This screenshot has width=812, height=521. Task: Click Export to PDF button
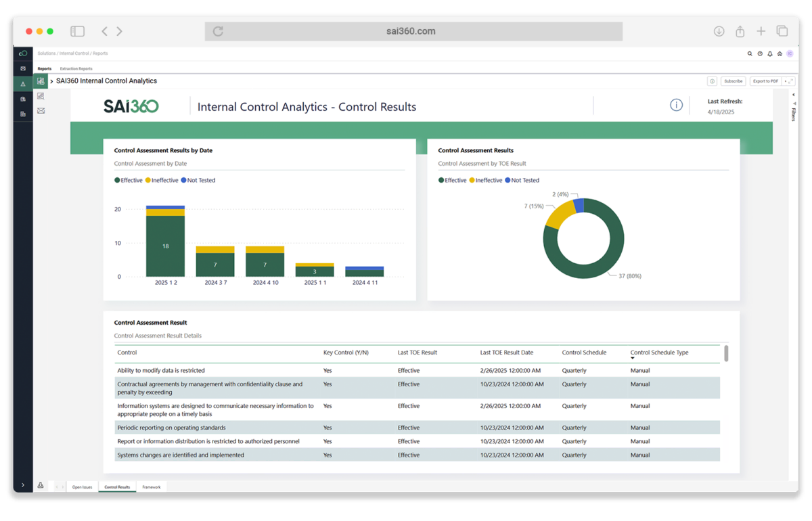point(765,81)
